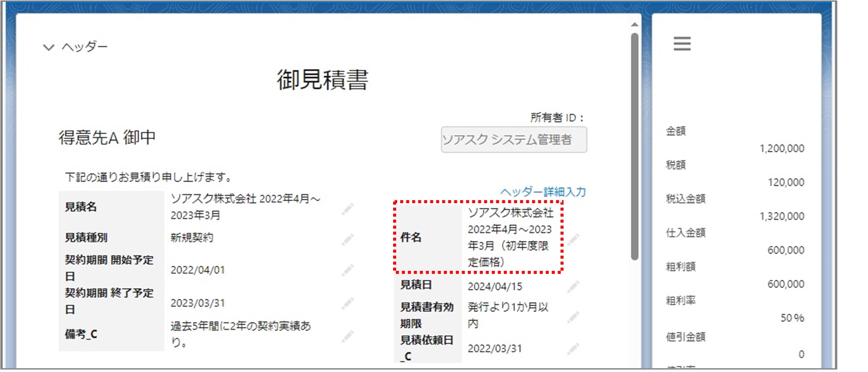Edit 備考_C with its pencil icon
The width and height of the screenshot is (868, 372).
(x=347, y=336)
